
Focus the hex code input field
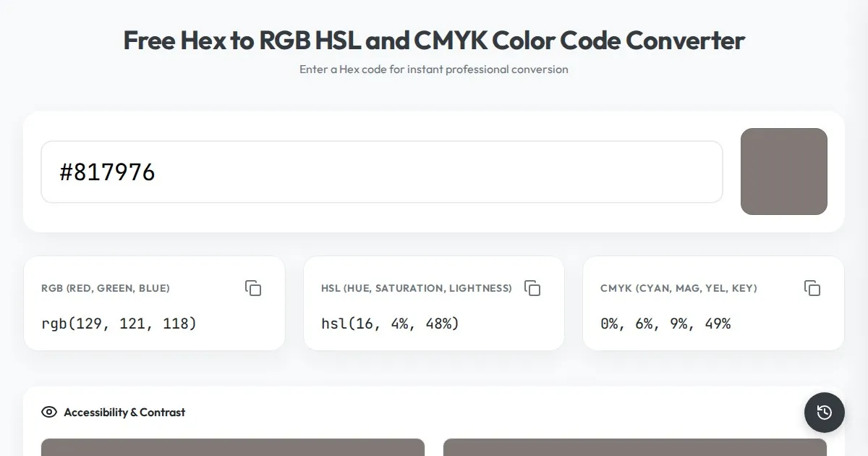[x=382, y=172]
